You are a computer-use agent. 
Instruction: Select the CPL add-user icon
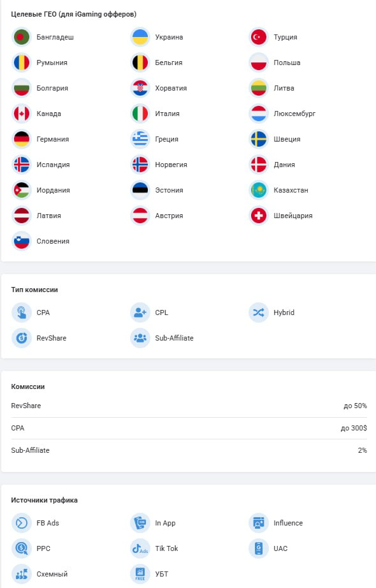coord(140,312)
